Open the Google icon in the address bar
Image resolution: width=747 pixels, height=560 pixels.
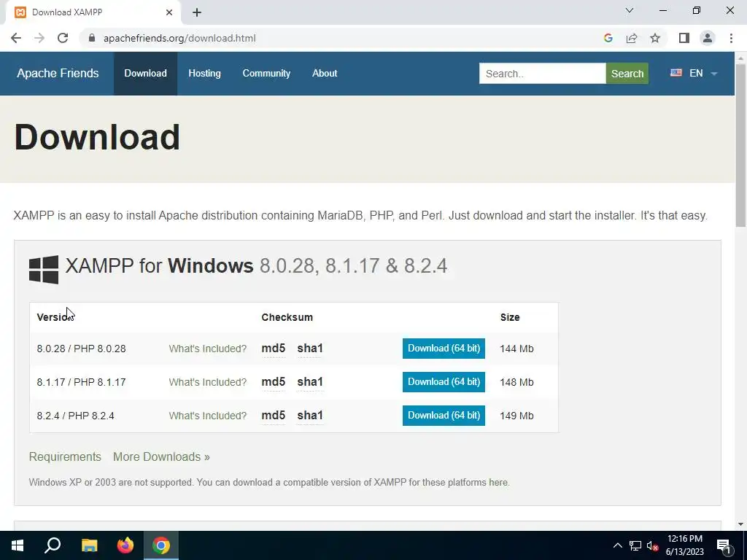pos(608,38)
